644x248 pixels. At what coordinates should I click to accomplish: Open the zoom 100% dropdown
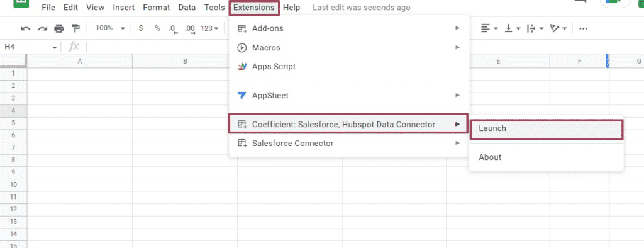[x=110, y=28]
